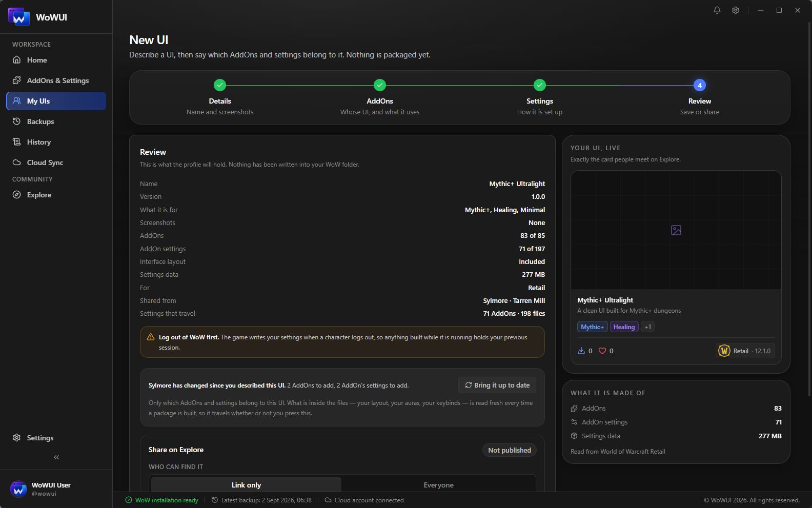The image size is (812, 508).
Task: Click the History list icon
Action: click(x=17, y=142)
